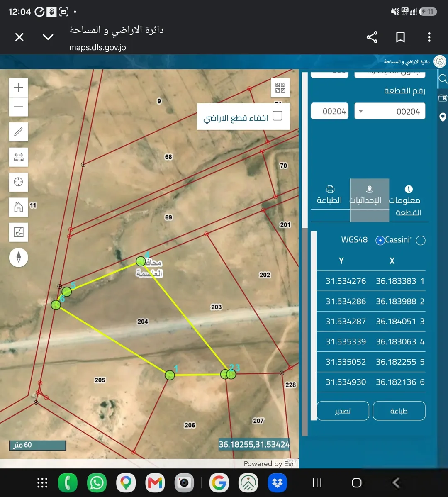Switch to the الطباعة print tab
Screen dimensions: 448x497
coord(329,195)
